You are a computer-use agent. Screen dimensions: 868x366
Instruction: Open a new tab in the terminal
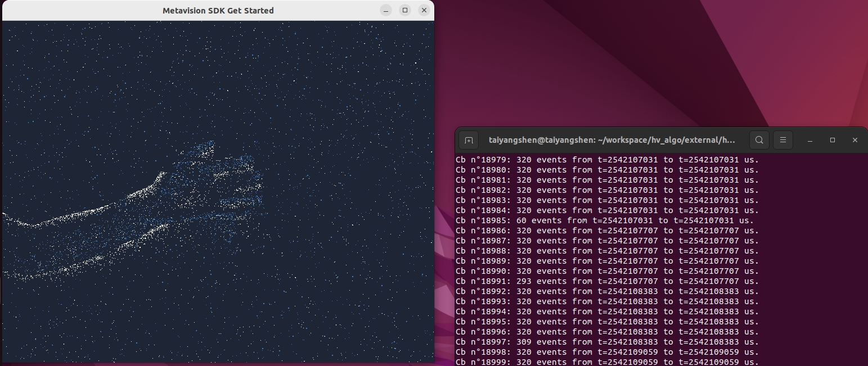tap(469, 140)
